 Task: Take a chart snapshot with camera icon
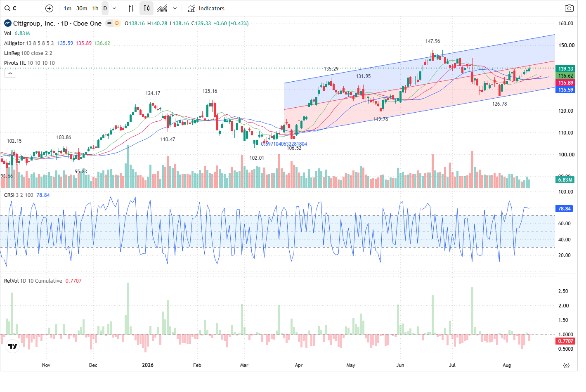(569, 8)
